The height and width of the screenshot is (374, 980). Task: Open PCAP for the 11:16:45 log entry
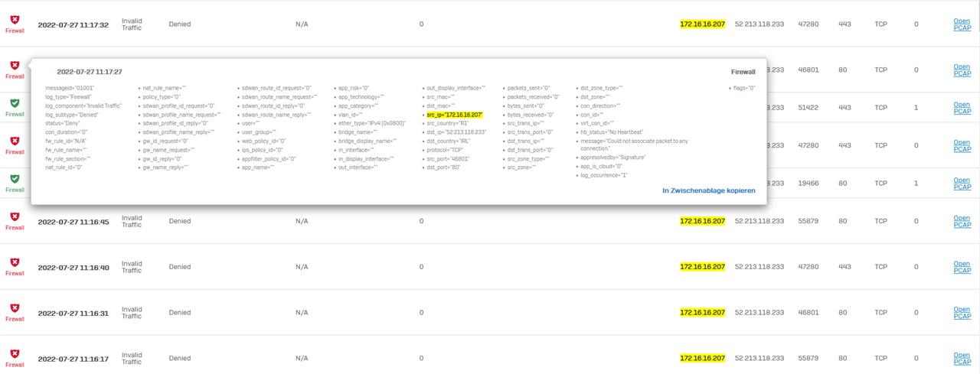pos(962,221)
